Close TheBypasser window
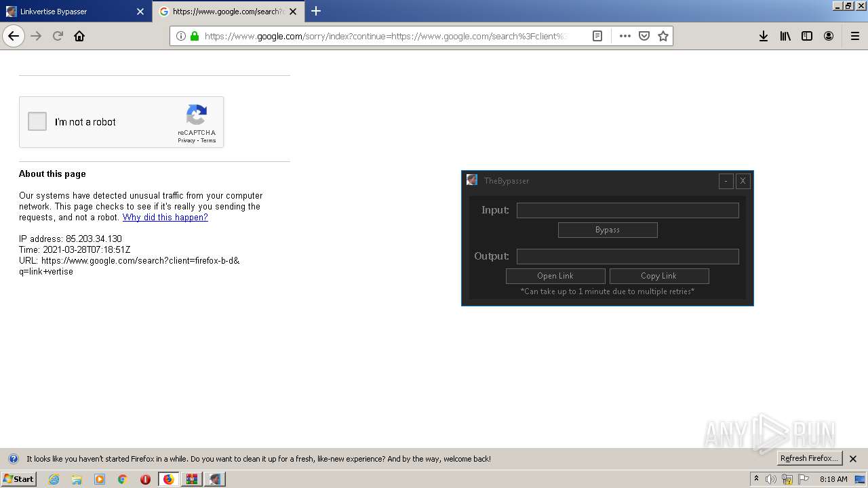This screenshot has width=868, height=488. (x=743, y=181)
